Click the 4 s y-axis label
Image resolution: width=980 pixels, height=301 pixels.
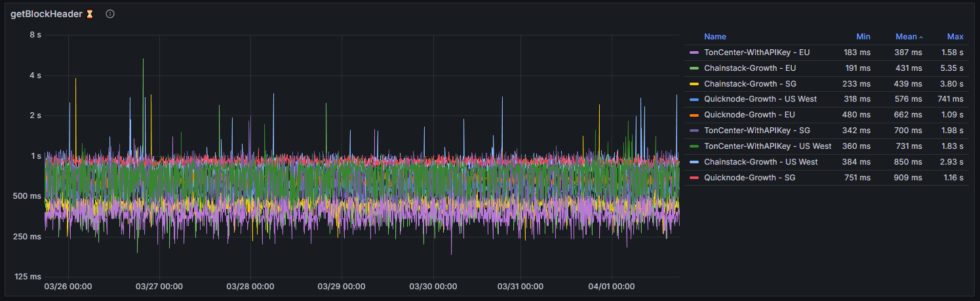pos(35,75)
